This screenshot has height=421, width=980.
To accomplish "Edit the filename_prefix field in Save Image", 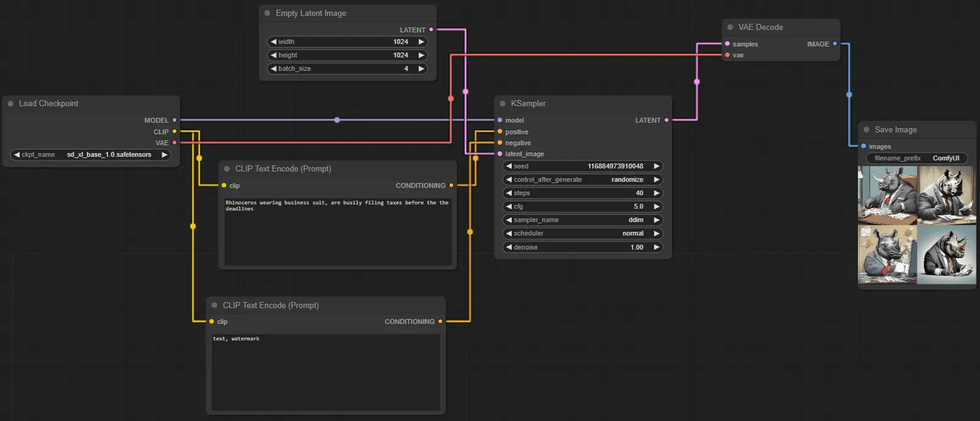I will click(917, 158).
